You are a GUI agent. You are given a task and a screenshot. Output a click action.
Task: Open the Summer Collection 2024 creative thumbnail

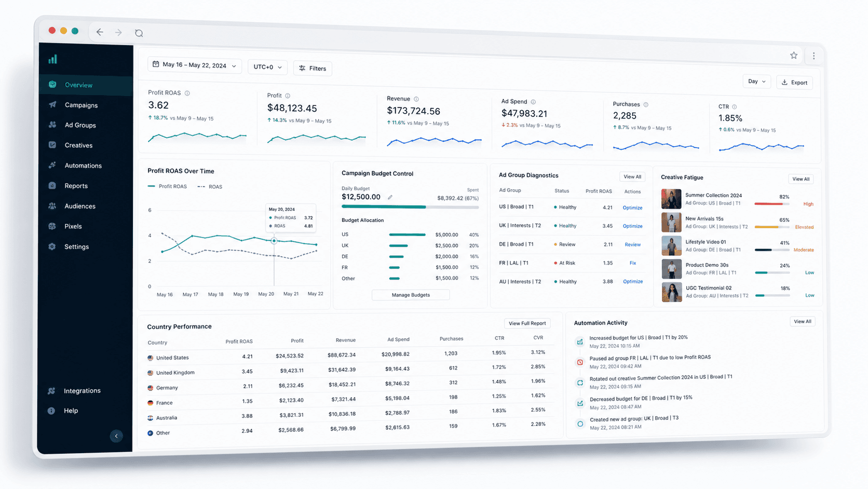click(671, 199)
